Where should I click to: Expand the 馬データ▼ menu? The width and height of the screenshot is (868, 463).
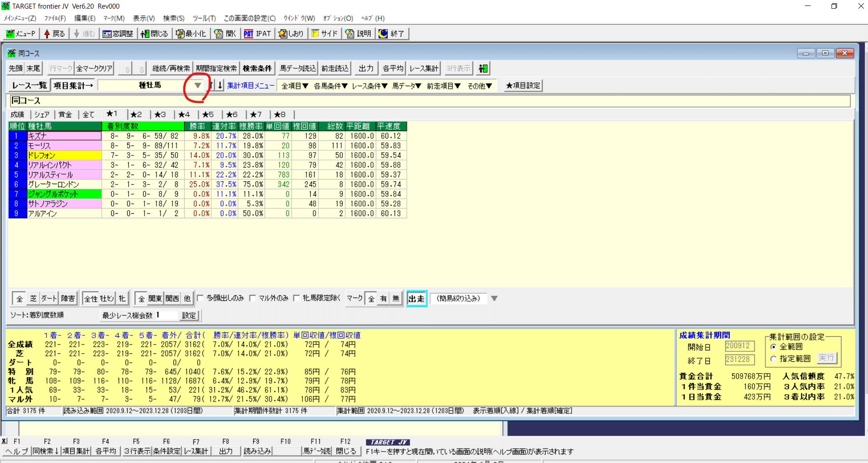(406, 86)
